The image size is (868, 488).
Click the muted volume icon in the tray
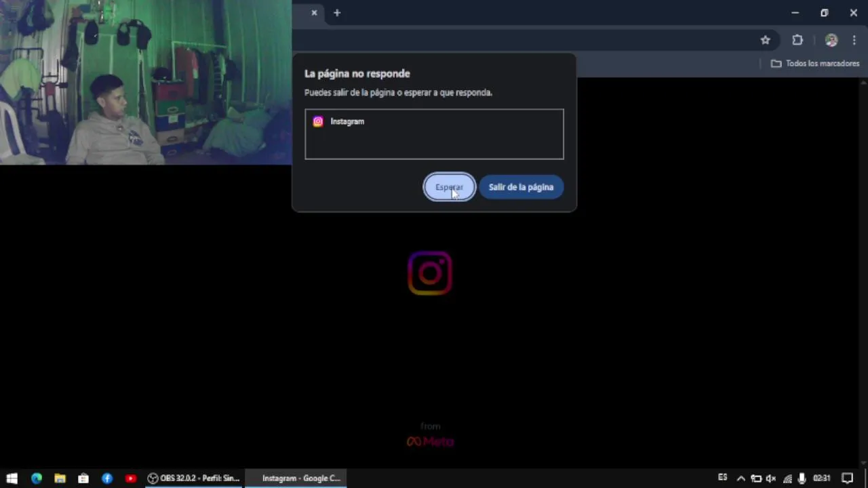pyautogui.click(x=771, y=478)
